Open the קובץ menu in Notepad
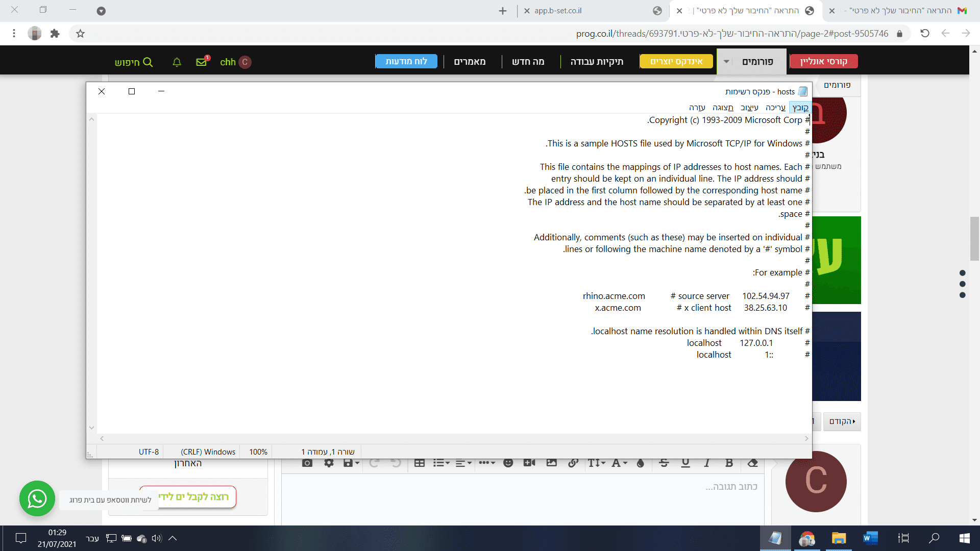The height and width of the screenshot is (551, 980). coord(800,107)
